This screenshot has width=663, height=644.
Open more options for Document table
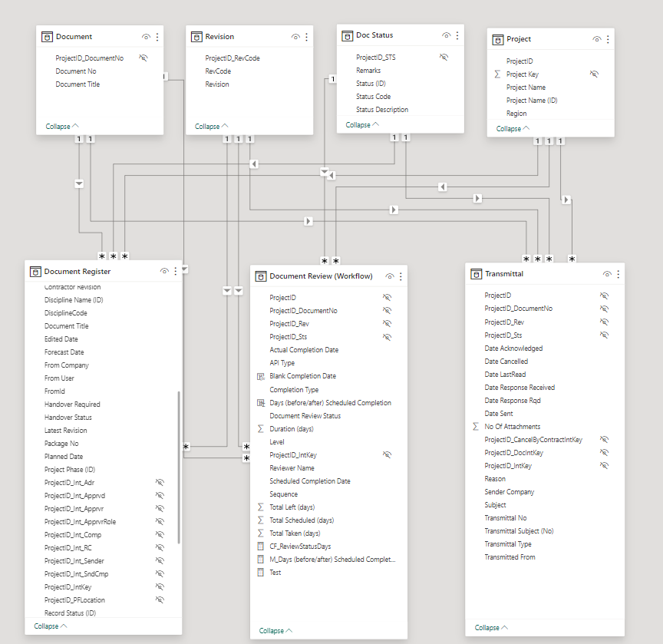[x=157, y=37]
